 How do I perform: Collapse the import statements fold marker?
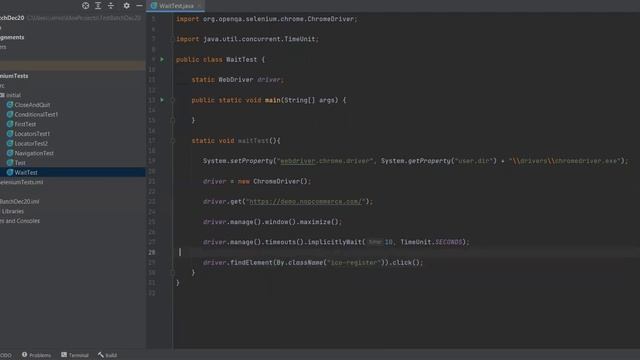click(x=173, y=39)
